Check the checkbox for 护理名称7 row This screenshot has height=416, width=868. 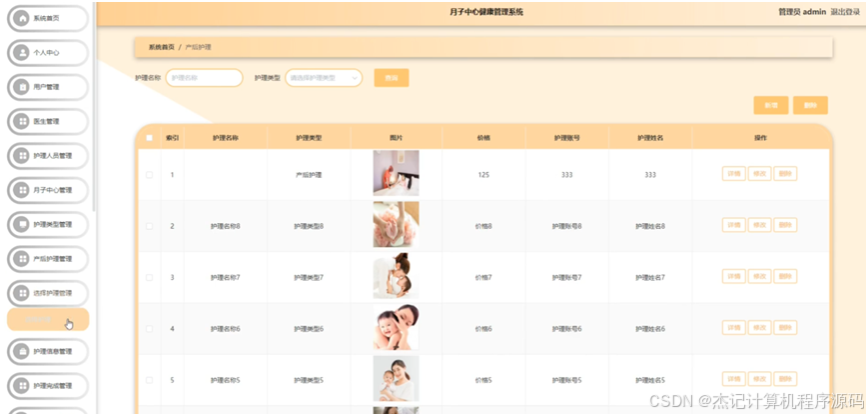pos(149,278)
